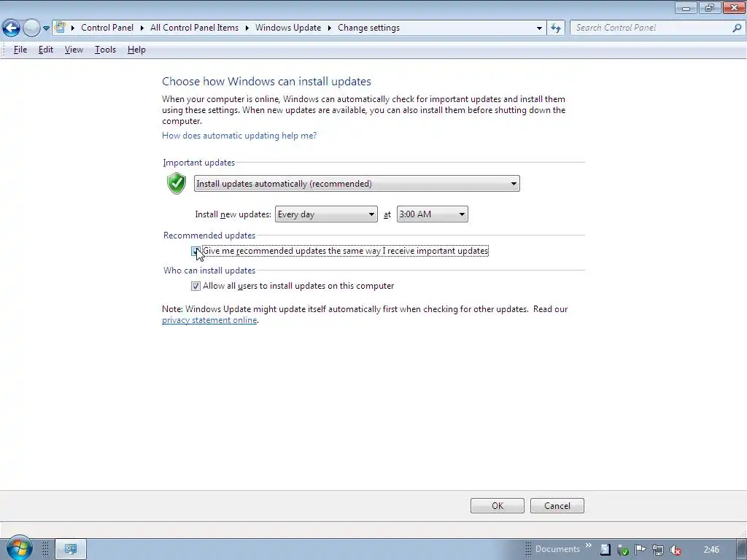
Task: Open the Tools menu
Action: 105,50
